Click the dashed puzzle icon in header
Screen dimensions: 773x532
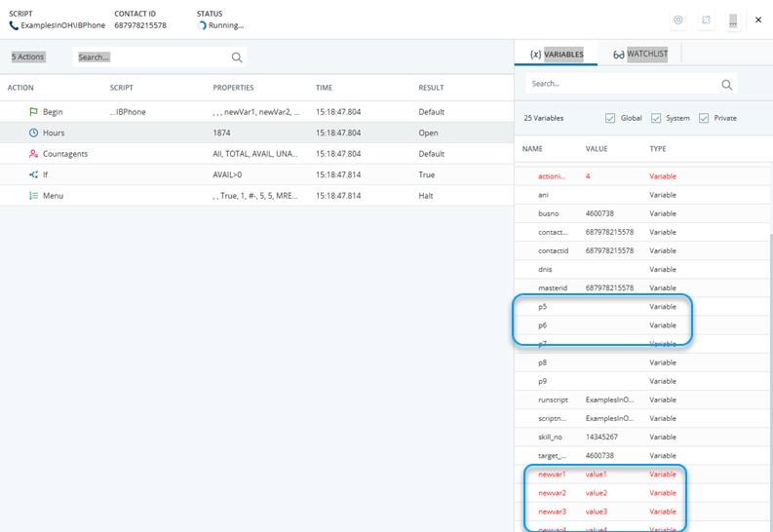point(706,19)
